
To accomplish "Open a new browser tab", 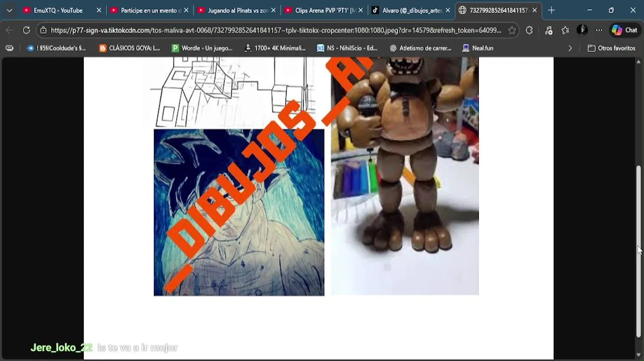I will (552, 10).
